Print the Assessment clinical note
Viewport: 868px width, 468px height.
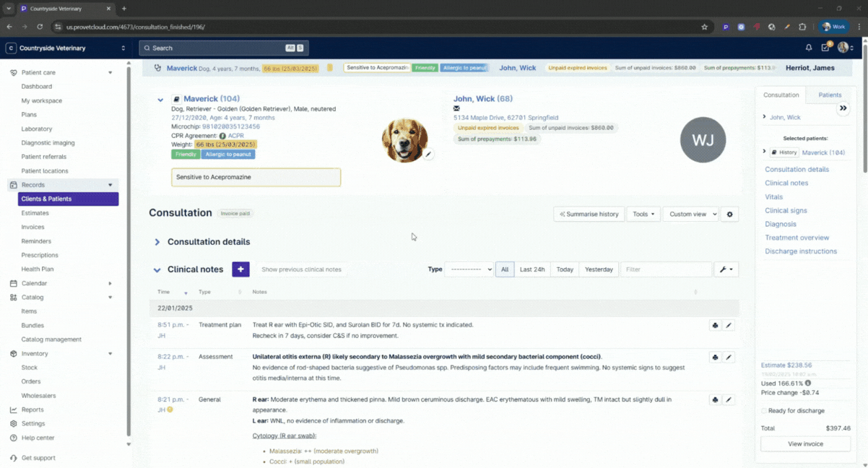point(715,357)
